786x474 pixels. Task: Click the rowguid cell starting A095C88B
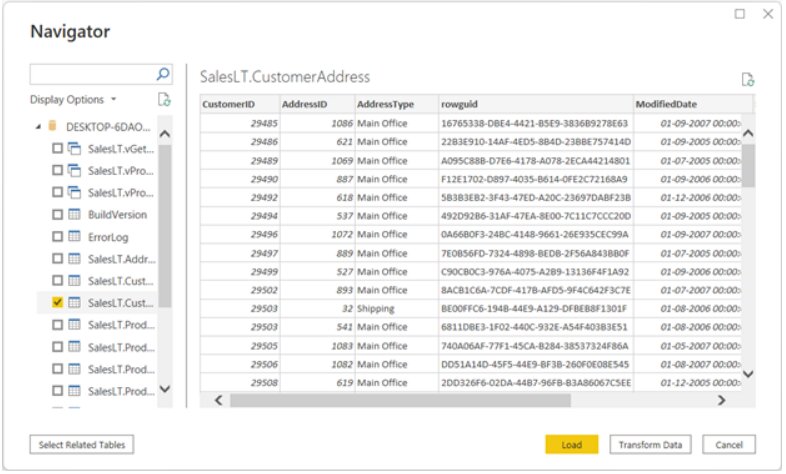coord(536,160)
